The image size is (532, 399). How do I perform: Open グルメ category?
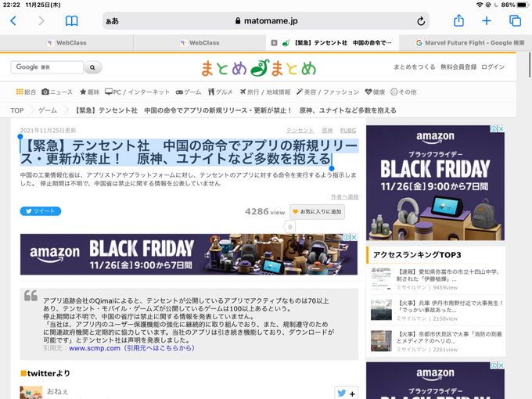[x=220, y=92]
